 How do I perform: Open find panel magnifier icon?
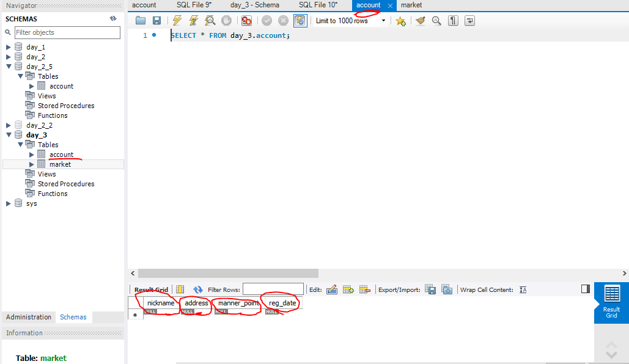coord(436,20)
